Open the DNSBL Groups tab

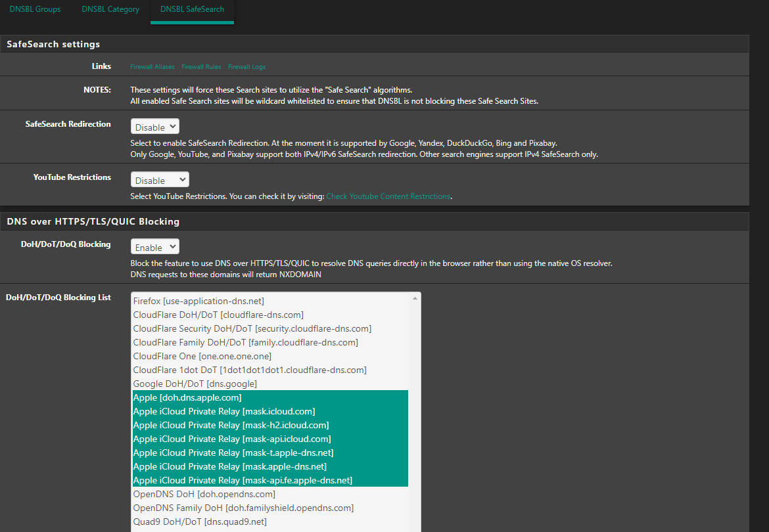pos(35,9)
